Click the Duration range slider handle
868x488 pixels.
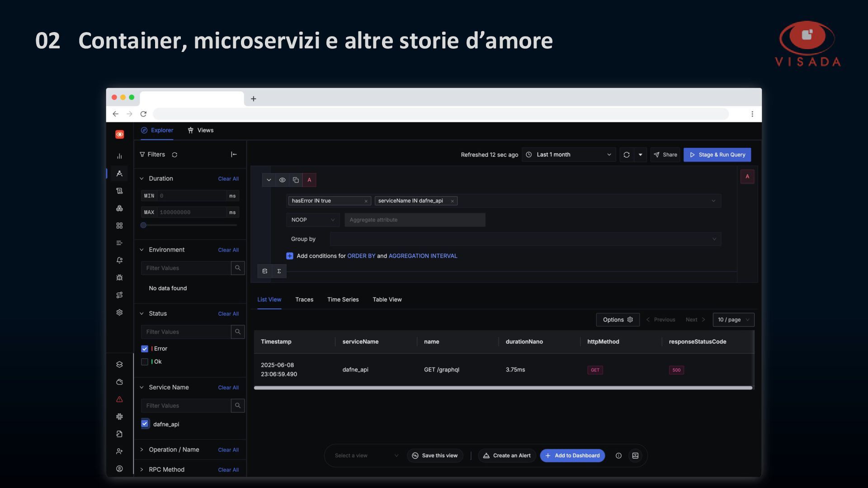(143, 225)
